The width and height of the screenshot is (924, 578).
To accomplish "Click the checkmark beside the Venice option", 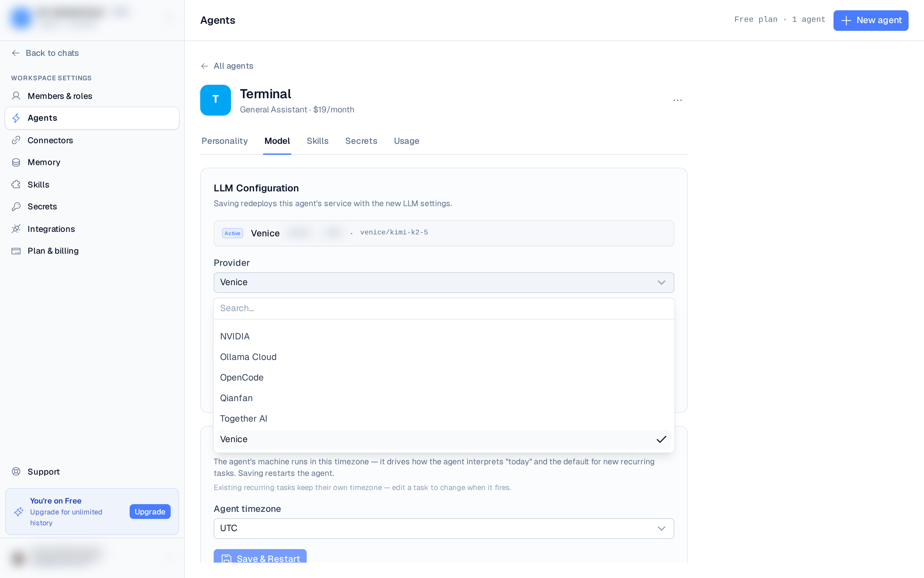I will coord(661,439).
